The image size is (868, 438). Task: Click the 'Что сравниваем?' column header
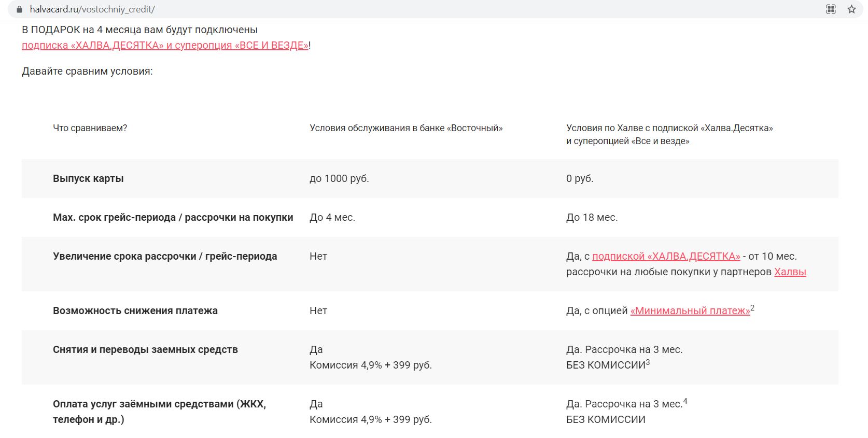point(90,128)
